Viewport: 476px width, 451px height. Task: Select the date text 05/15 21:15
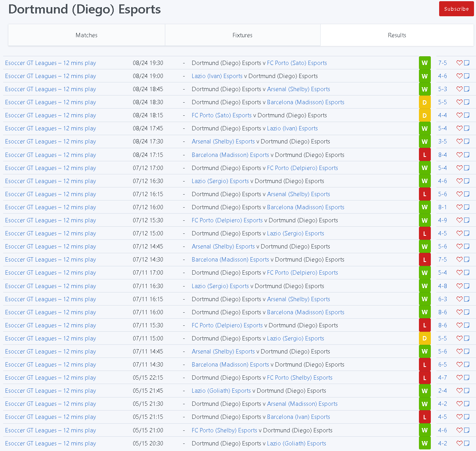(148, 417)
